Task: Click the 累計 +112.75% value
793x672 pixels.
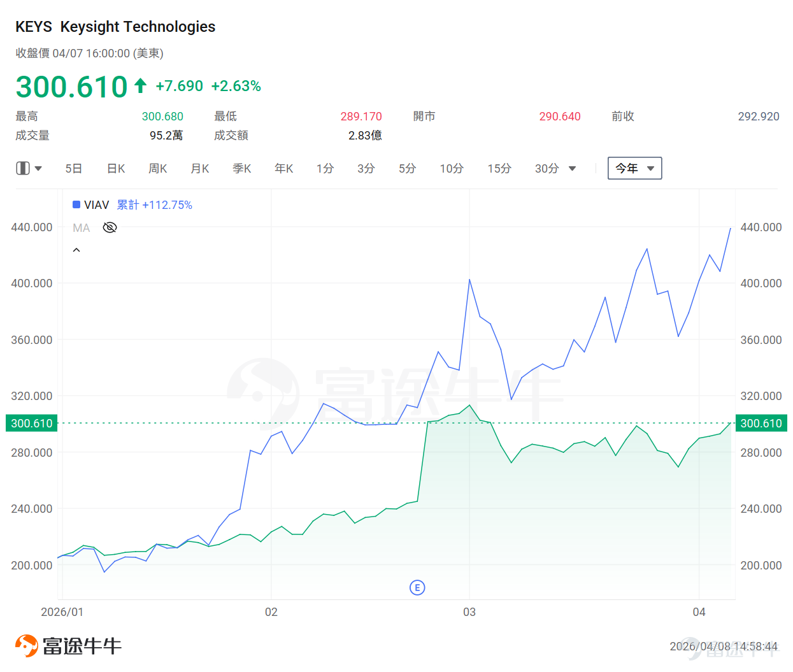Action: pos(155,204)
